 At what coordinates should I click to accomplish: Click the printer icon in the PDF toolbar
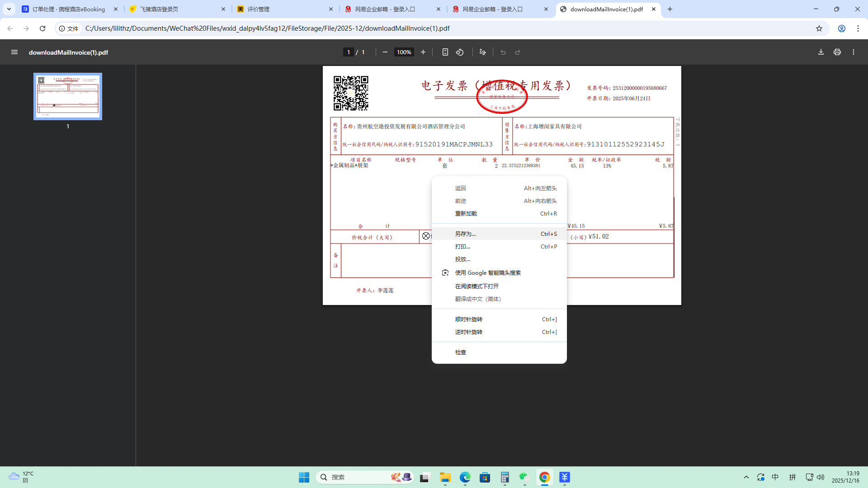tap(837, 52)
